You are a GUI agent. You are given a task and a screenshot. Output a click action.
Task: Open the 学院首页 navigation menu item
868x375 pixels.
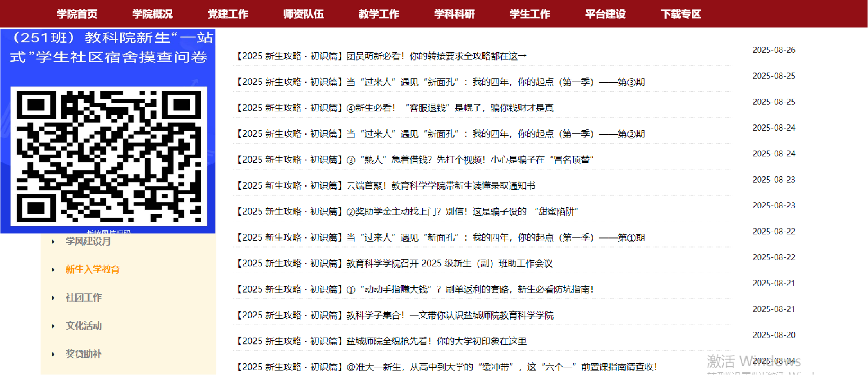point(77,14)
